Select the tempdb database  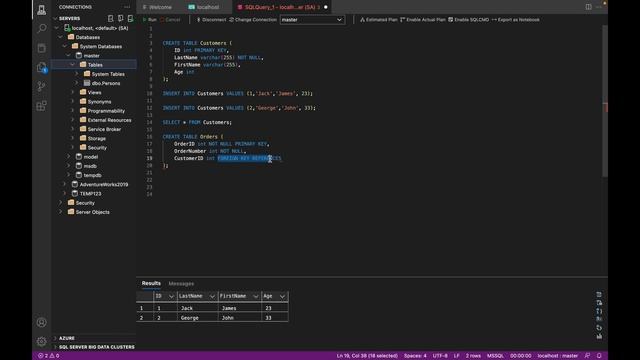[x=92, y=175]
